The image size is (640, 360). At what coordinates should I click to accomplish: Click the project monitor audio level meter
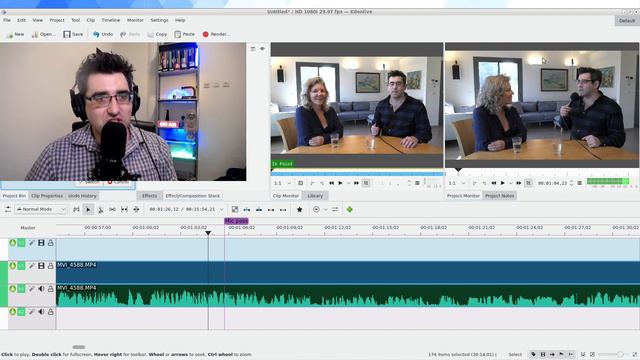pyautogui.click(x=608, y=182)
